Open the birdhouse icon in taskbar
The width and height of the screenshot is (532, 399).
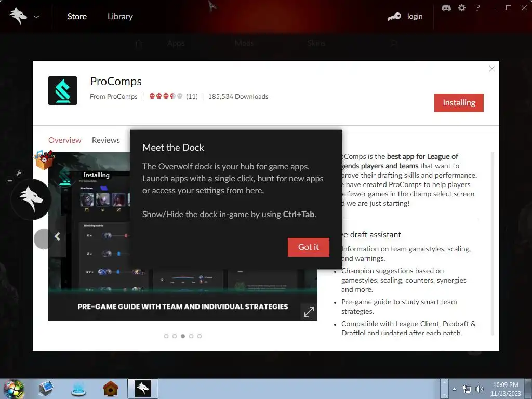pos(111,389)
